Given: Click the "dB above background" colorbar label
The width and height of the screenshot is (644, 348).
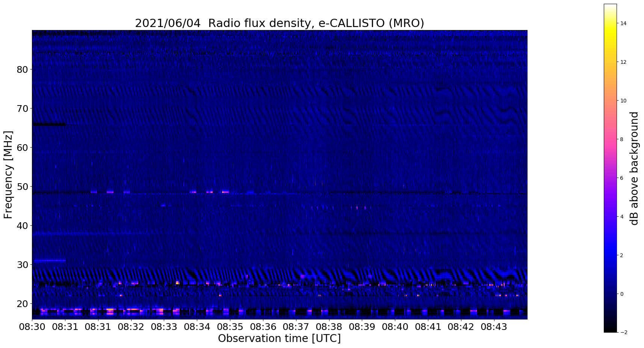Looking at the screenshot, I should [x=634, y=168].
